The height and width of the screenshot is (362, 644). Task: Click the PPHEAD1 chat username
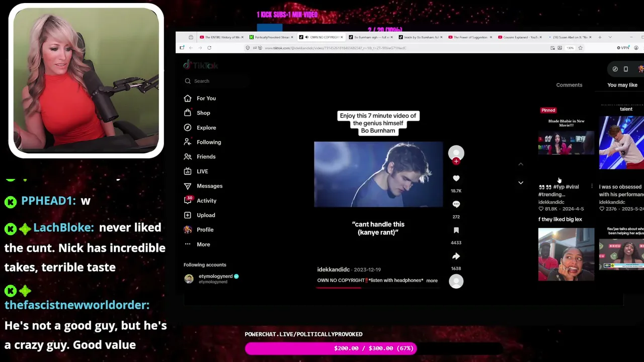[48, 201]
